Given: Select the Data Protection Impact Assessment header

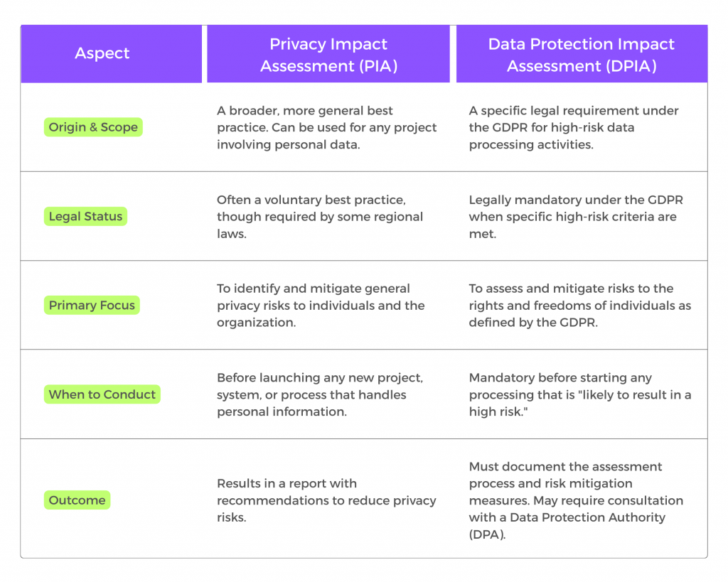Looking at the screenshot, I should click(582, 55).
